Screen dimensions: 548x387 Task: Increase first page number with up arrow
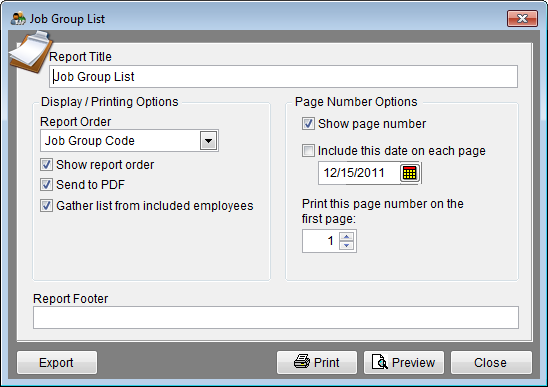pyautogui.click(x=346, y=237)
